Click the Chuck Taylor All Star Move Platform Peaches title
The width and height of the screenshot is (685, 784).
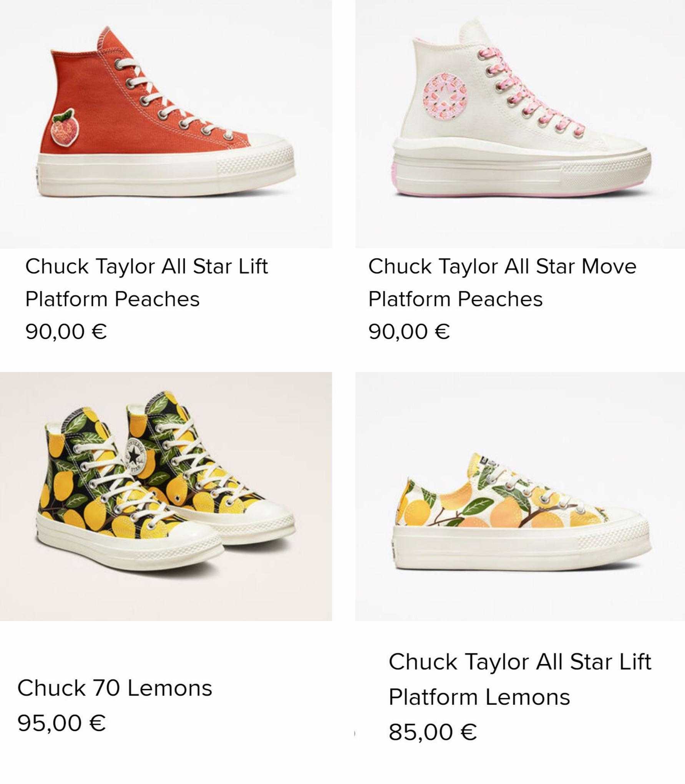[502, 282]
